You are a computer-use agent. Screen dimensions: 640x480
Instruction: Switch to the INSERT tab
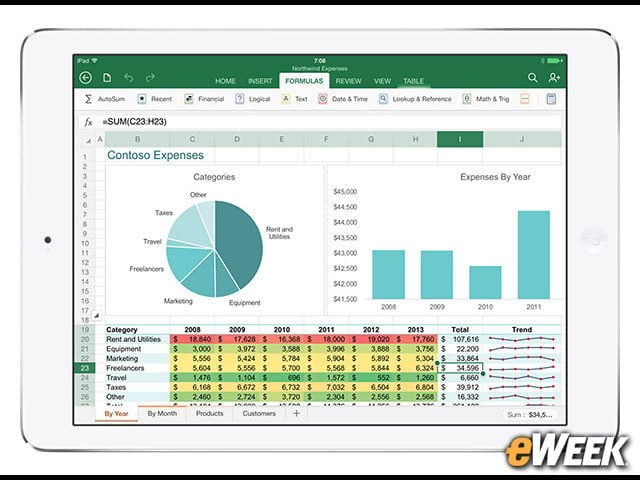pos(260,81)
